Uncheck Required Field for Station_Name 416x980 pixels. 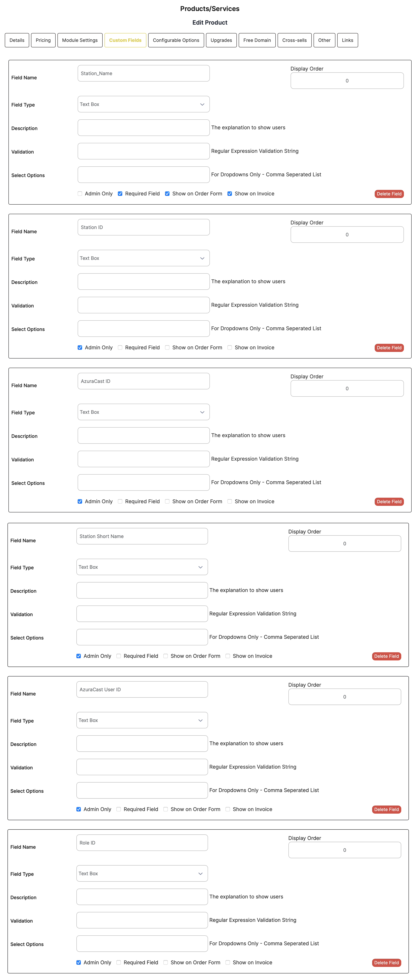pyautogui.click(x=120, y=194)
